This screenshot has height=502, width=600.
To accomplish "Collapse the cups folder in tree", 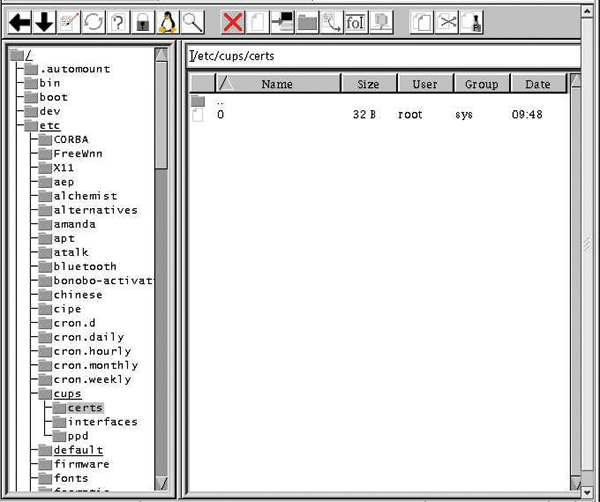I will (67, 394).
